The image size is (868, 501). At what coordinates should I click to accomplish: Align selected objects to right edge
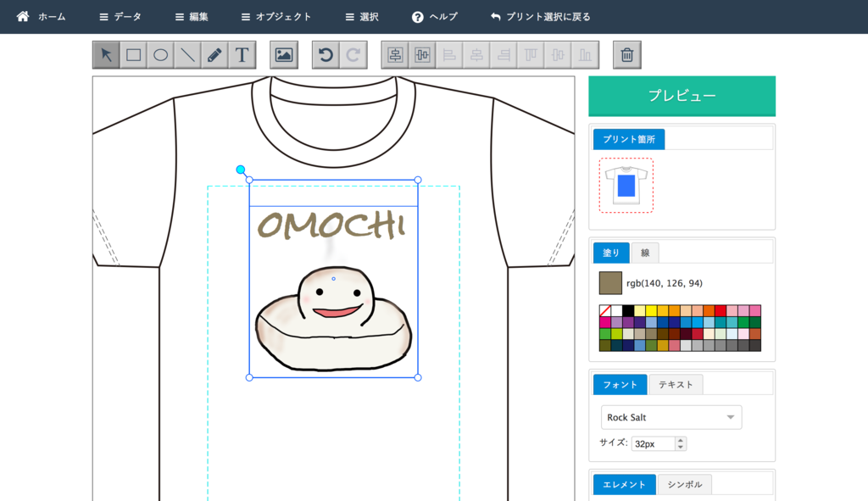point(504,55)
